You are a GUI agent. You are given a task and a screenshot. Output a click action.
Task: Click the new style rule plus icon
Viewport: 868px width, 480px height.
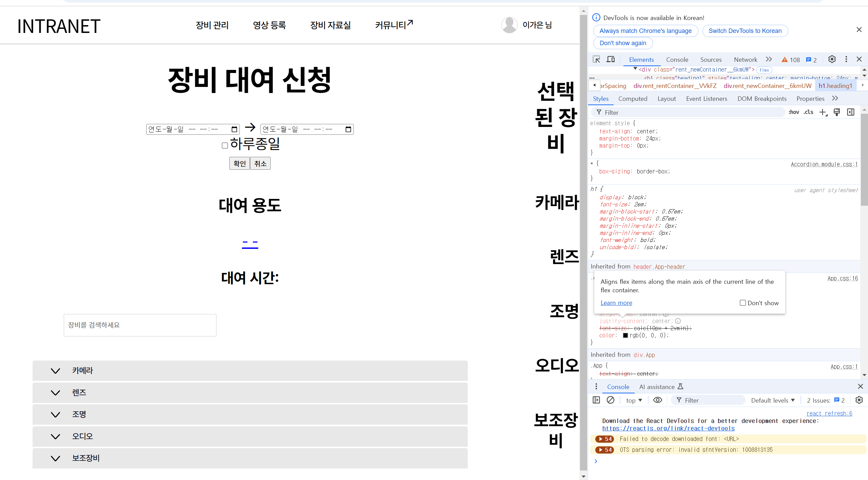click(x=823, y=112)
